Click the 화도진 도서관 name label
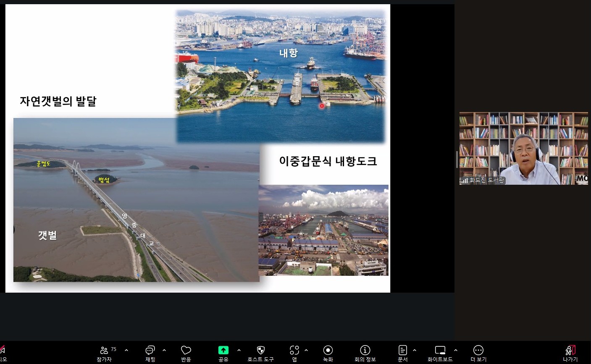This screenshot has width=591, height=364. click(x=486, y=181)
